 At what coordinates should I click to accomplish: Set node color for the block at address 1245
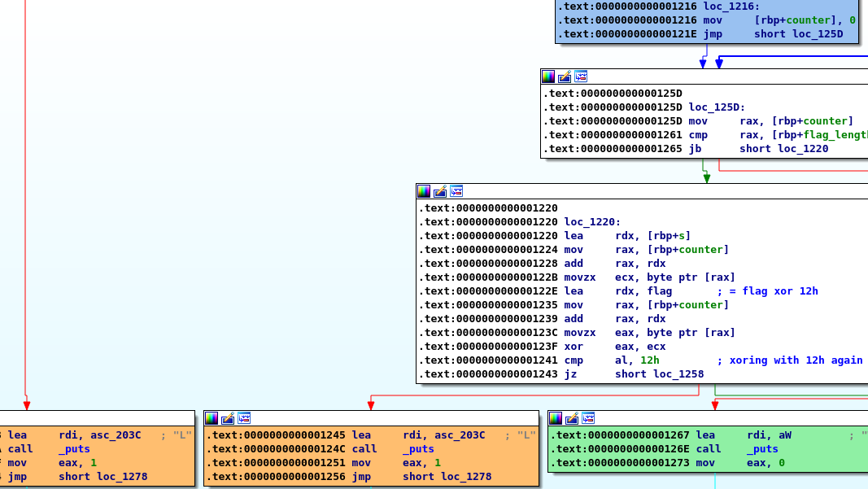pyautogui.click(x=212, y=418)
